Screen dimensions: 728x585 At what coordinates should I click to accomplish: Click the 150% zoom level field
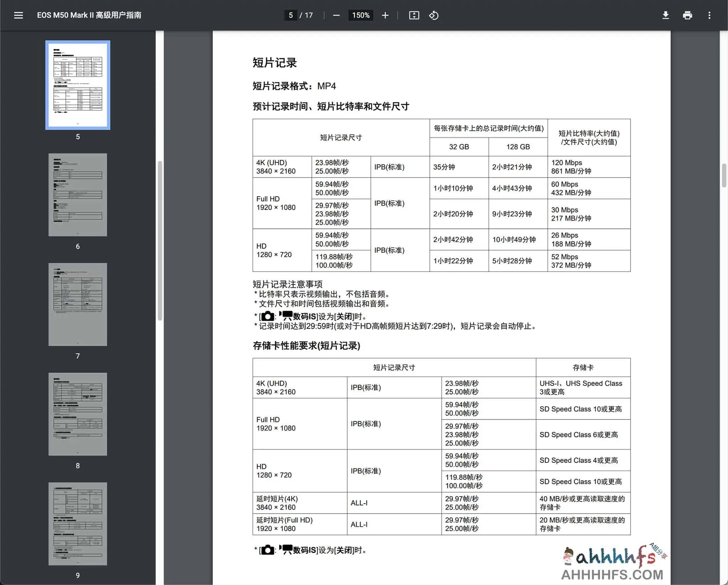point(360,15)
